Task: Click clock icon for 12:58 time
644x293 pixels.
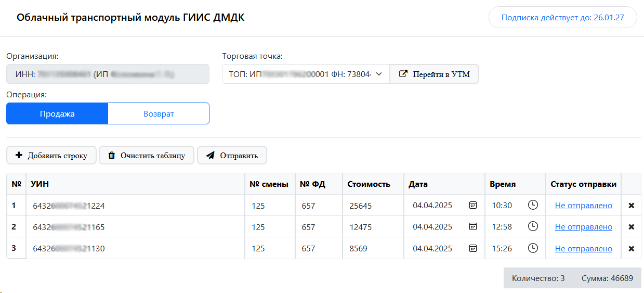Action: pos(533,226)
